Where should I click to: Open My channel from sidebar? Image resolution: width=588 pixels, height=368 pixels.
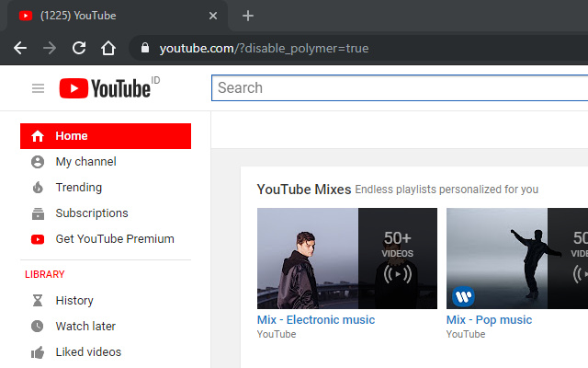click(x=85, y=162)
